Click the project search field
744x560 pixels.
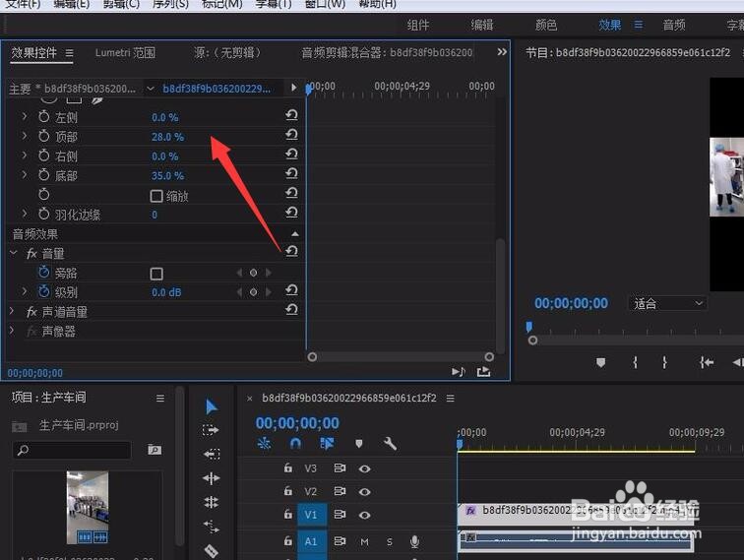click(x=72, y=450)
